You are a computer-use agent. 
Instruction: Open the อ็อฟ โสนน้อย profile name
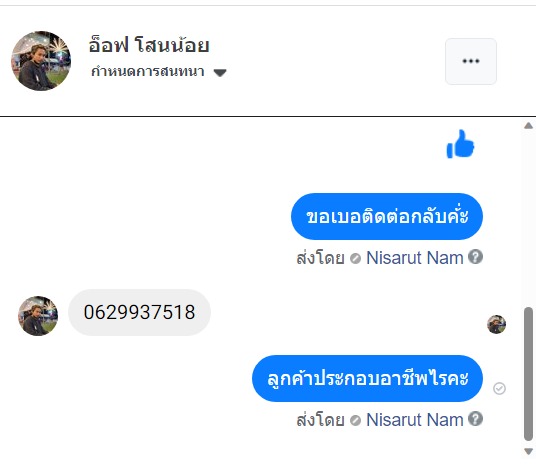149,45
